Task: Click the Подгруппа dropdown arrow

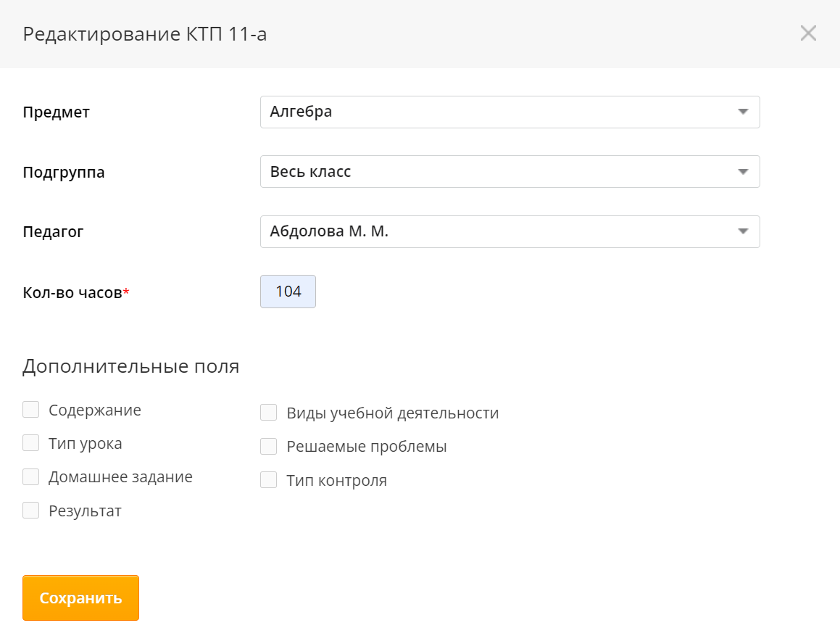Action: [x=742, y=172]
